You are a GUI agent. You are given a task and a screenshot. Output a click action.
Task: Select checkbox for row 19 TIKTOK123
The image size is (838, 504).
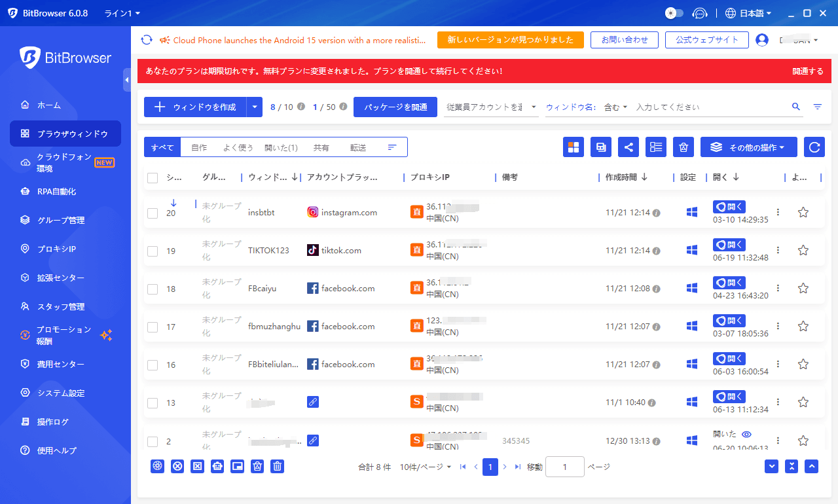(x=153, y=251)
